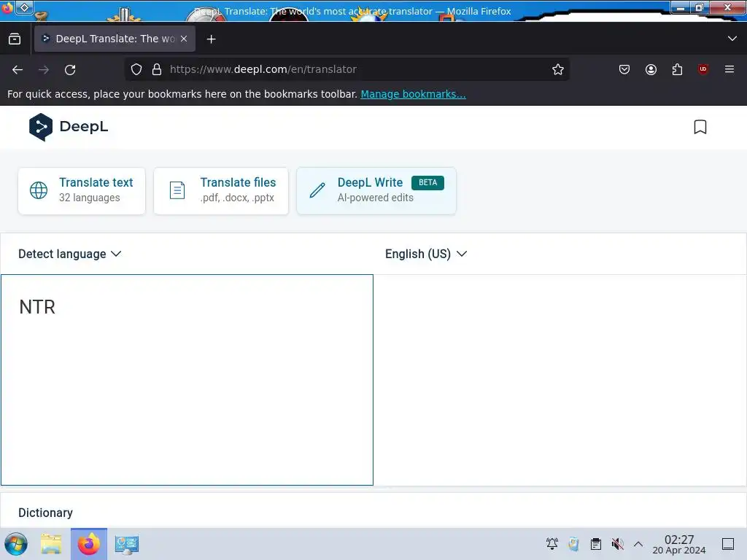Click the Firefox taskbar icon
Viewport: 747px width, 560px height.
click(89, 544)
